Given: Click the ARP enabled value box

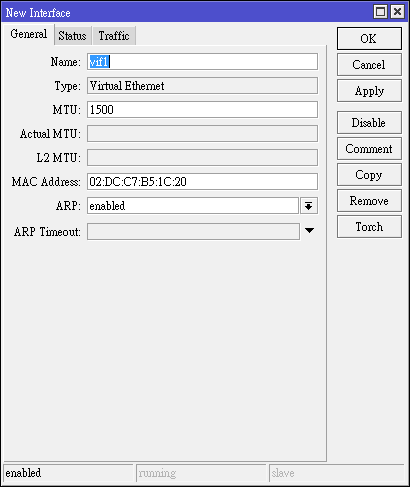Looking at the screenshot, I should pyautogui.click(x=193, y=206).
